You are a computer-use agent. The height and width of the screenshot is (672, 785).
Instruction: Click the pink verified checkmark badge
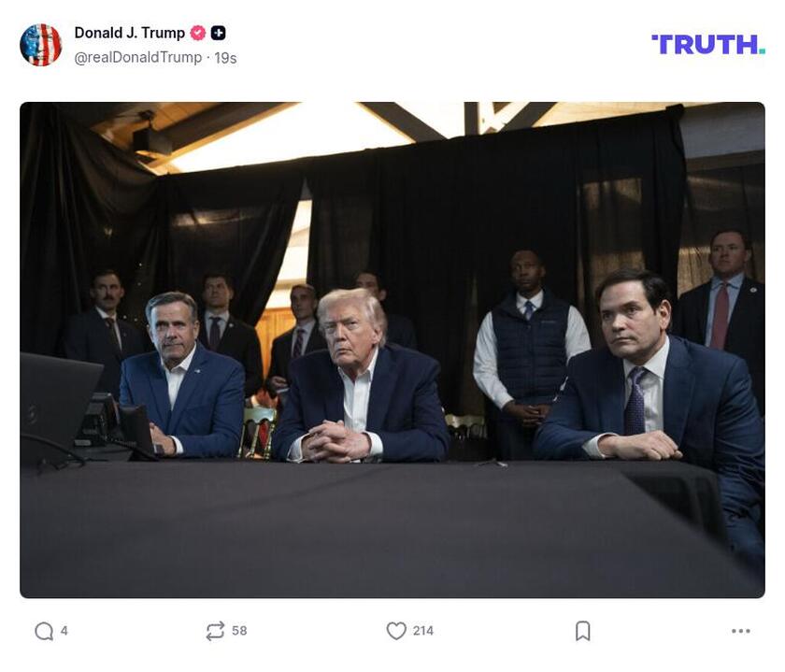196,30
